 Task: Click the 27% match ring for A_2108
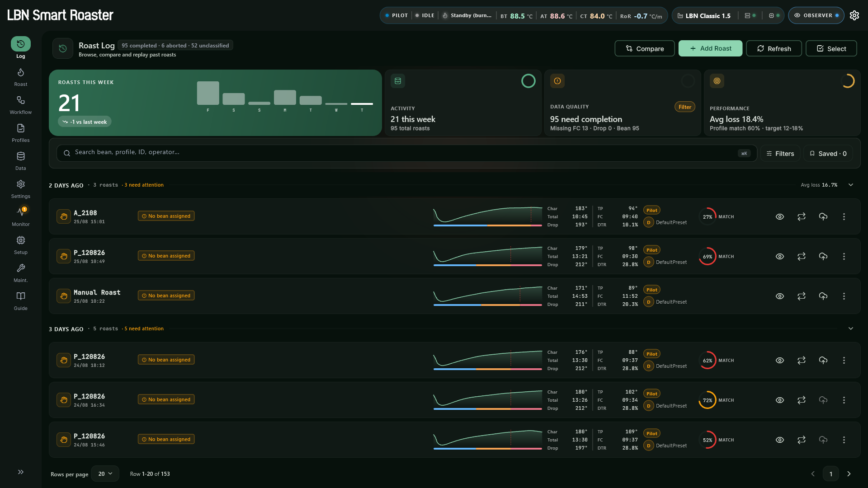point(708,217)
